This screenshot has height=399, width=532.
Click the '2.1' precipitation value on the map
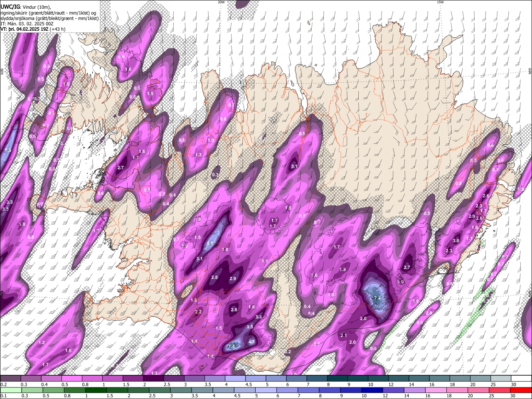click(x=343, y=336)
